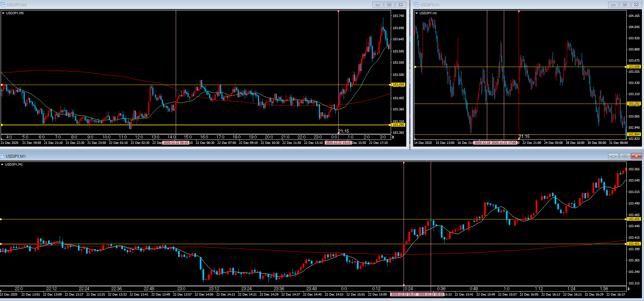
Task: Click the 103.455 price label on M1 chart
Action: click(x=634, y=219)
